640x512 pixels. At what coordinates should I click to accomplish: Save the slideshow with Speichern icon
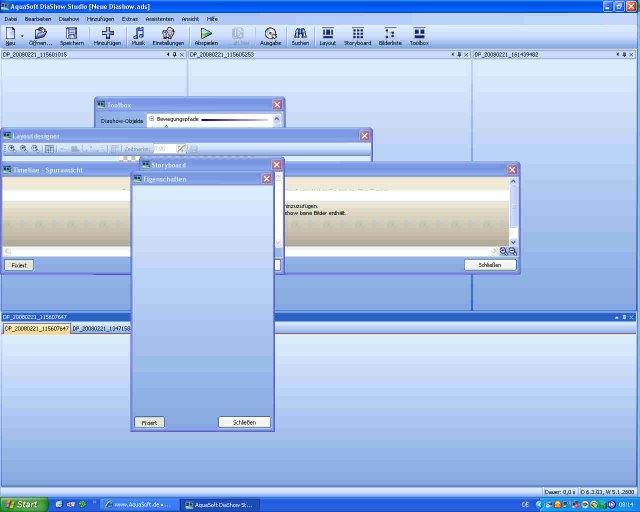tap(71, 34)
